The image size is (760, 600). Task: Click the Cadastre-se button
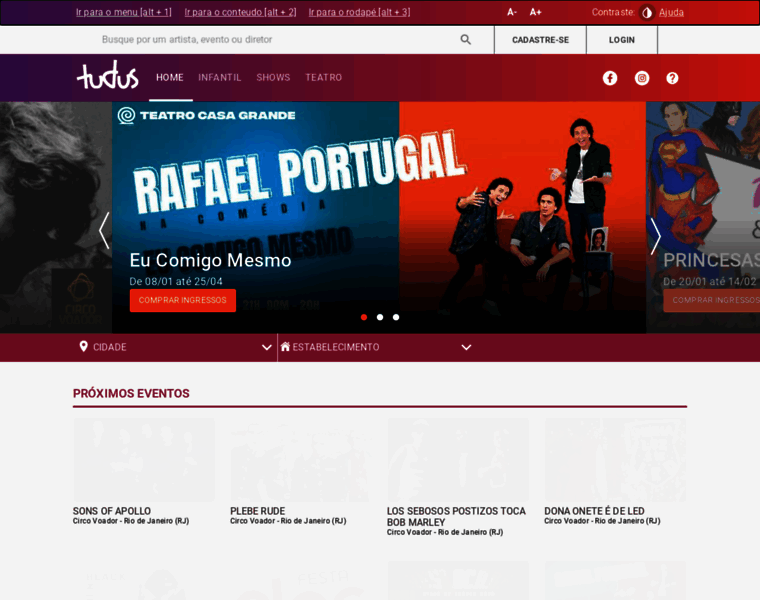tap(540, 40)
